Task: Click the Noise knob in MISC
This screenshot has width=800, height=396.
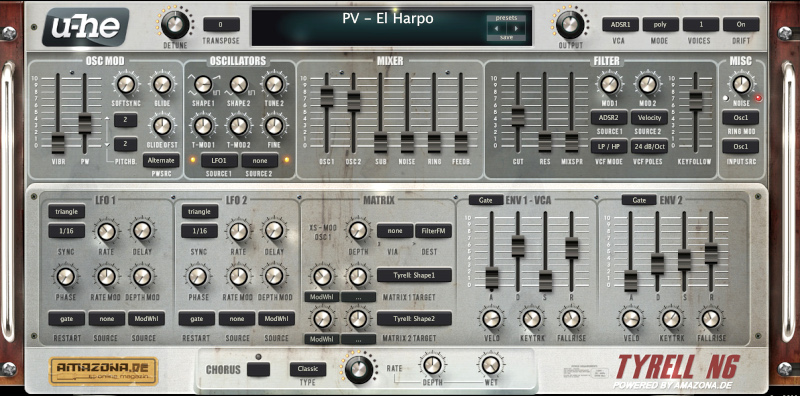Action: click(x=741, y=84)
